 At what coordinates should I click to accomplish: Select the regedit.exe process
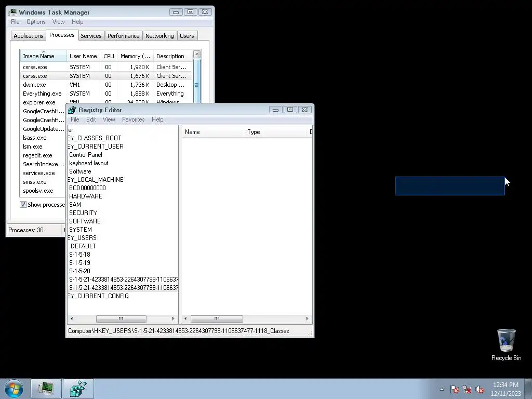click(37, 155)
